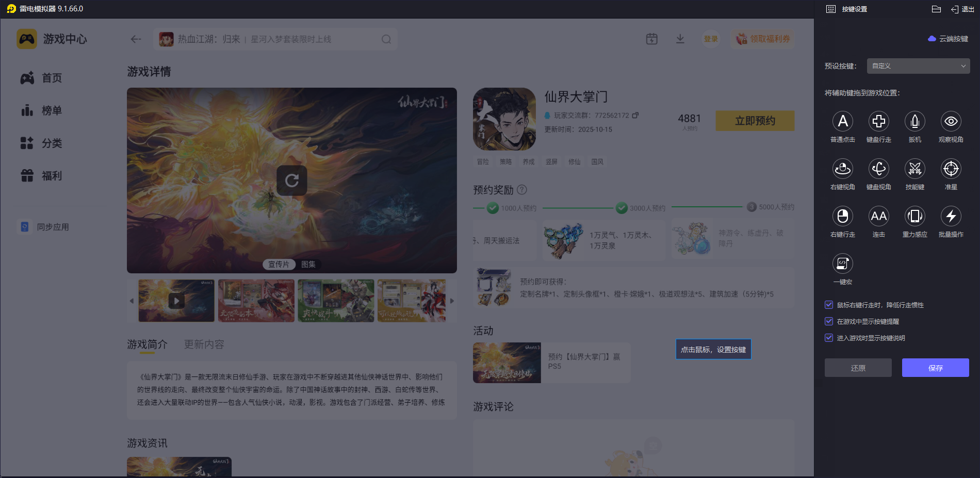This screenshot has height=478, width=980.
Task: Expand next screenshots with right carousel arrow
Action: tap(451, 301)
